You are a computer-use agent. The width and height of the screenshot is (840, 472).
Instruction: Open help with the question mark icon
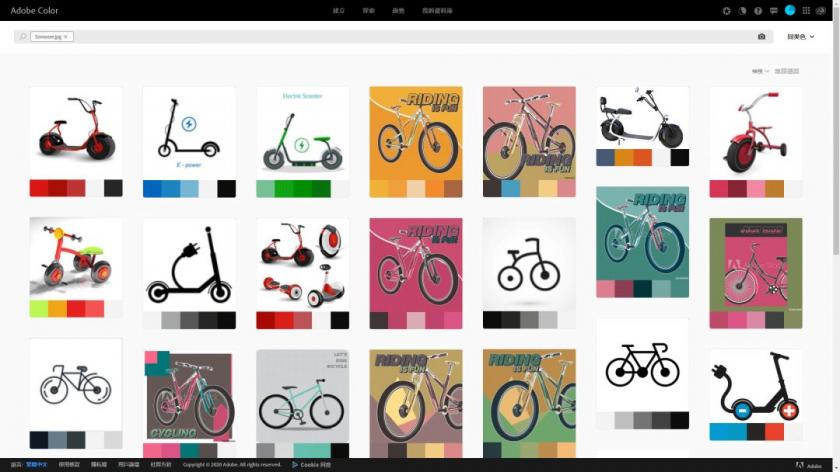[758, 11]
